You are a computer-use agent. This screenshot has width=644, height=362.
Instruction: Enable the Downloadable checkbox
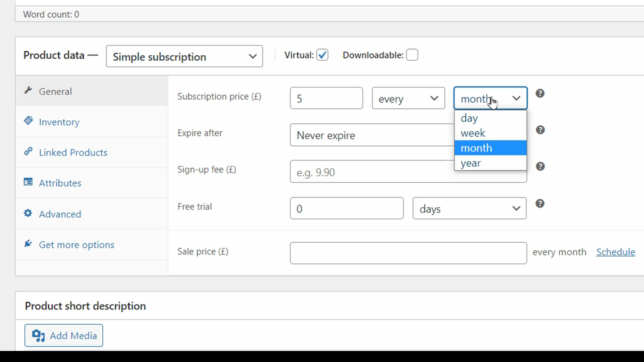(x=411, y=55)
